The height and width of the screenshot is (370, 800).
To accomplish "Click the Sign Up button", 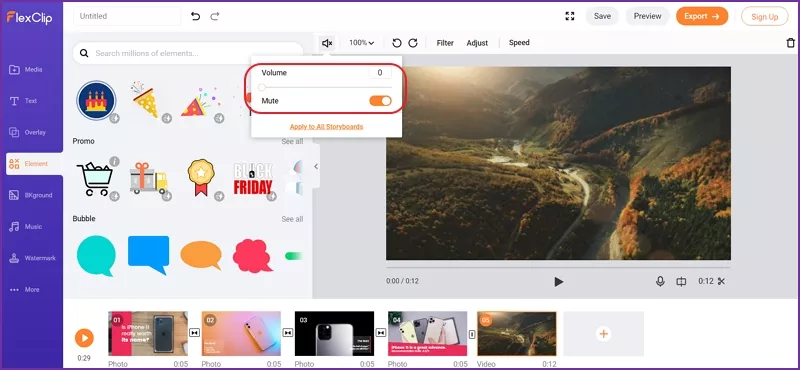I will (x=764, y=17).
